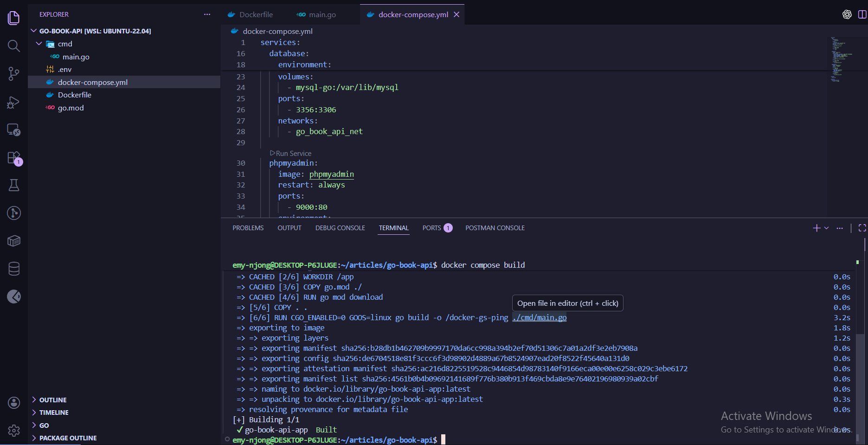Open the Search view in activity bar

[14, 46]
